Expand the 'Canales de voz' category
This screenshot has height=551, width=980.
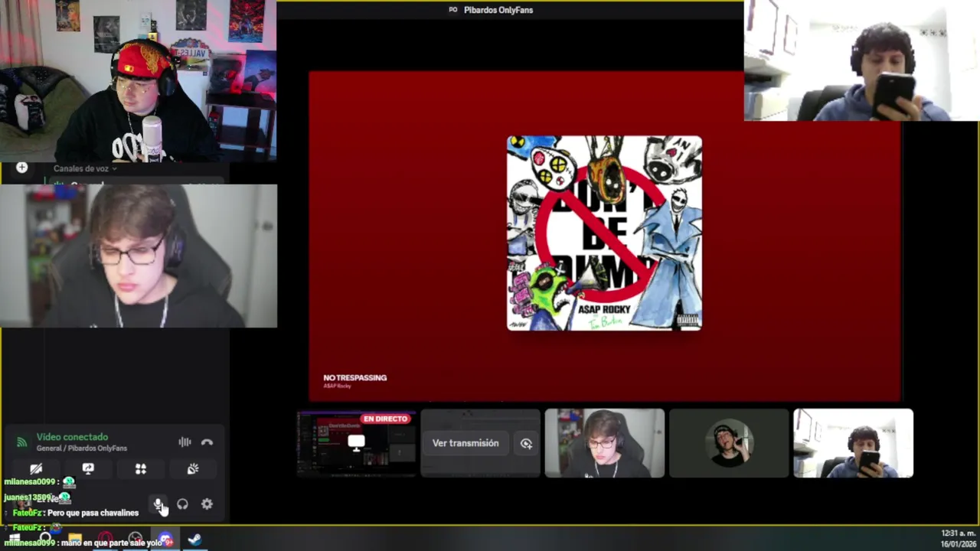click(84, 168)
